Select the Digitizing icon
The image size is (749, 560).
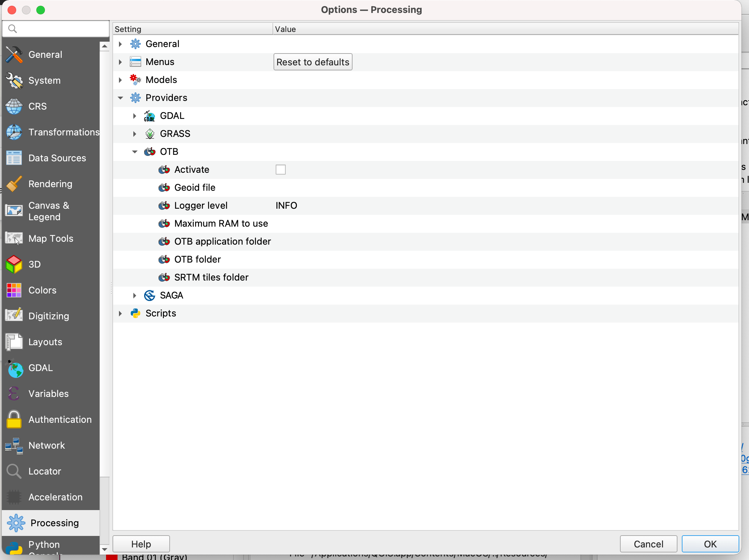pos(14,315)
